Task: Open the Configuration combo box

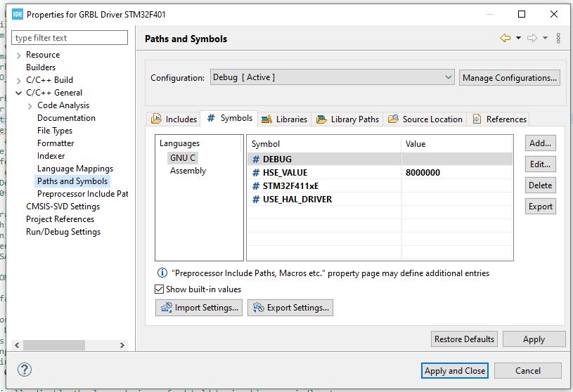Action: [x=332, y=77]
